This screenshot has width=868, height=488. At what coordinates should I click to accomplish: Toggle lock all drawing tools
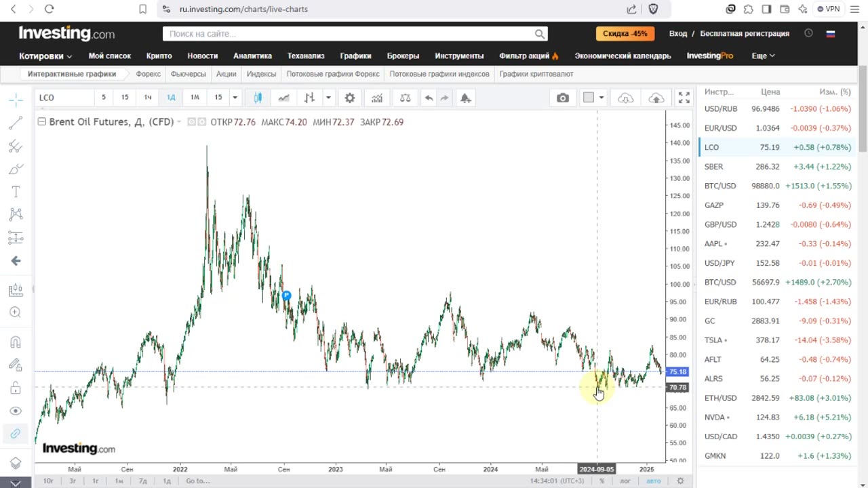click(16, 388)
